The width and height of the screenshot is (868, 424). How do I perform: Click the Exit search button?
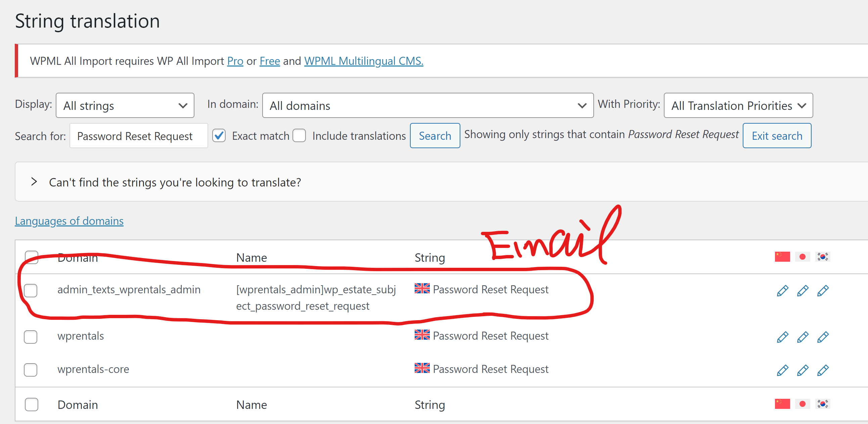coord(777,135)
